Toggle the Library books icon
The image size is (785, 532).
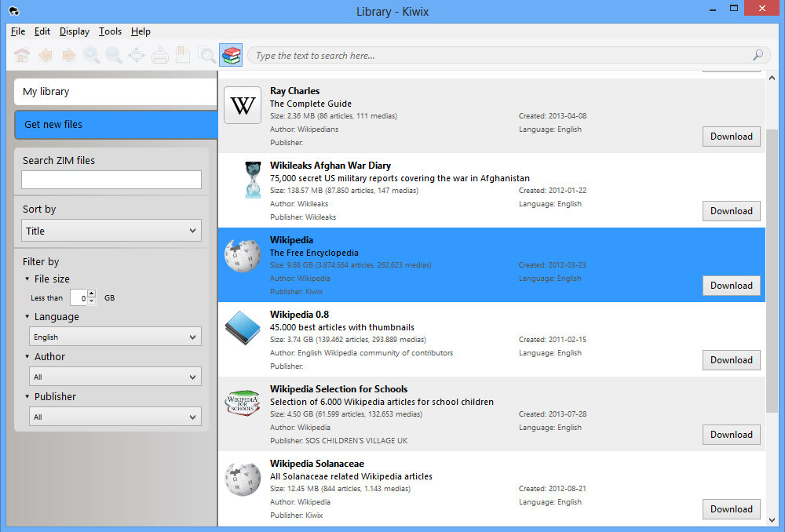pos(231,55)
